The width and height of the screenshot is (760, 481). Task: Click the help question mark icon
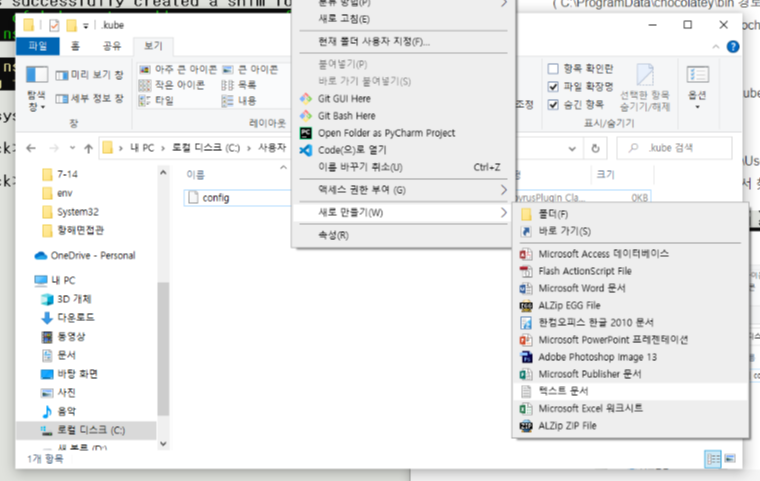pyautogui.click(x=733, y=47)
